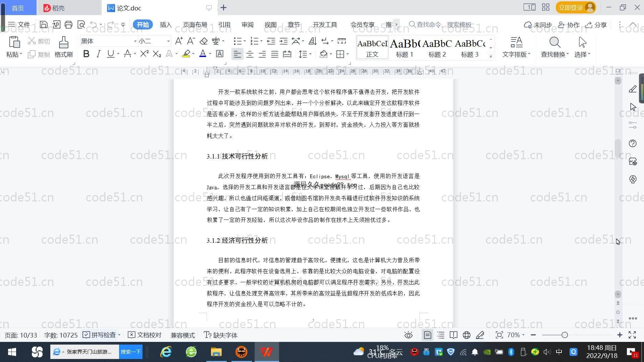Open the 引用 ribbon tab
Image resolution: width=644 pixels, height=362 pixels.
[x=224, y=24]
